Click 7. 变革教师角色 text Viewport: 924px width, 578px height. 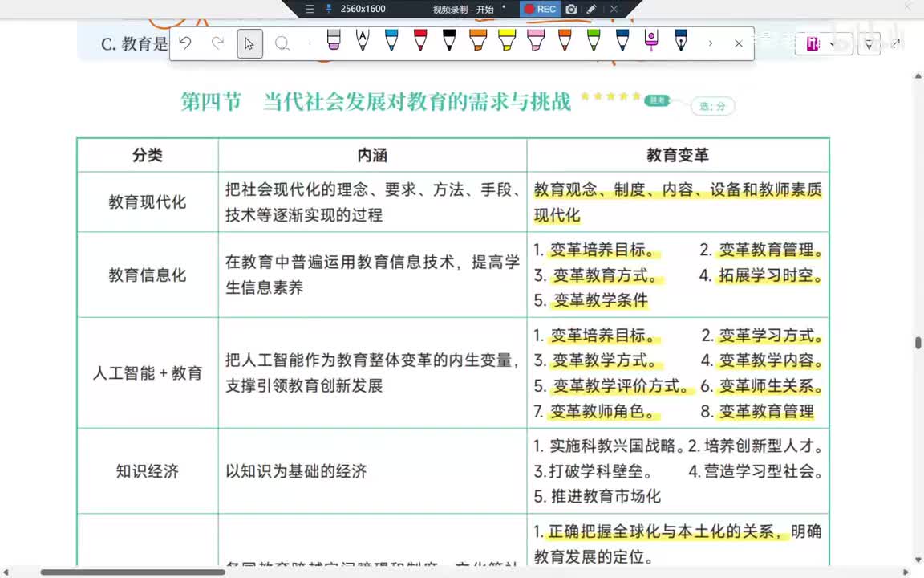[x=595, y=411]
